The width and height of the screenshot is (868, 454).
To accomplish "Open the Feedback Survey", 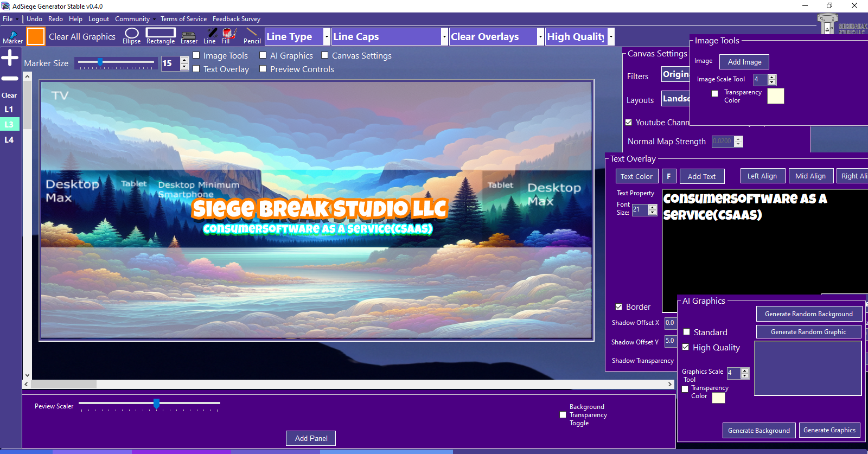I will tap(237, 19).
